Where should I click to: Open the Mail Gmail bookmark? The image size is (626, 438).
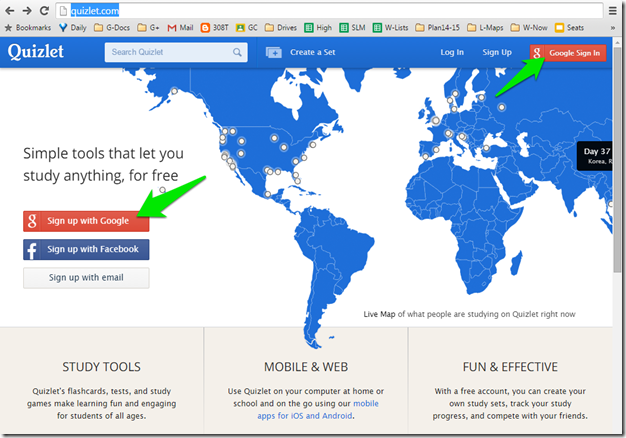pyautogui.click(x=180, y=28)
